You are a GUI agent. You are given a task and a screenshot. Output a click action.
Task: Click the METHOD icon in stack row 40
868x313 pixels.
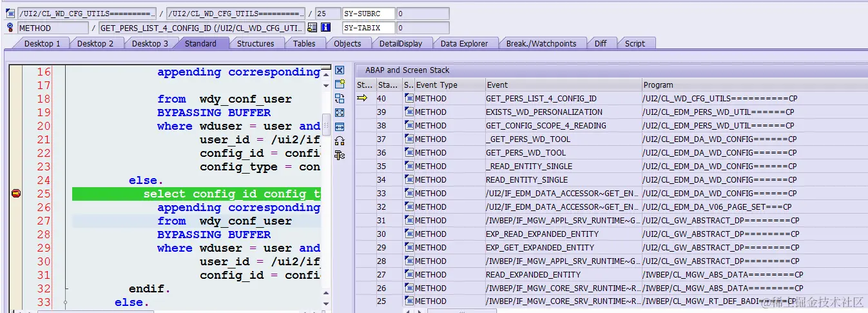[x=409, y=98]
